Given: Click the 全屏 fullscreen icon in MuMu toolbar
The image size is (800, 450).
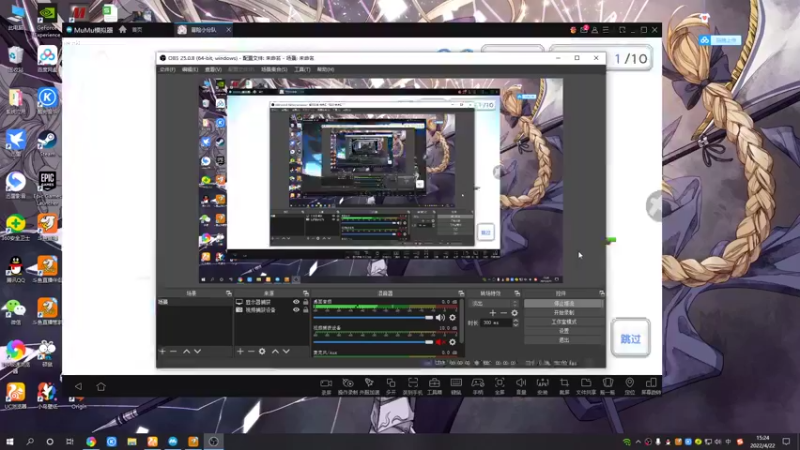Looking at the screenshot, I should 499,386.
